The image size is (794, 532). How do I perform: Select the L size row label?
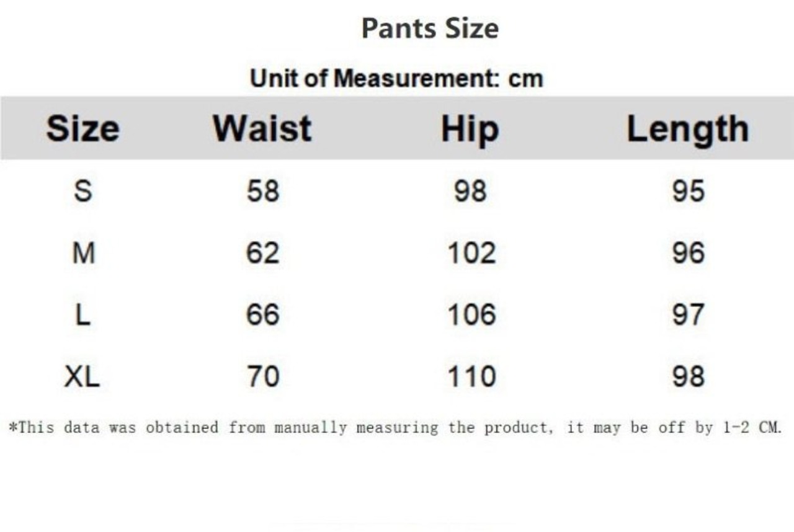click(x=83, y=315)
